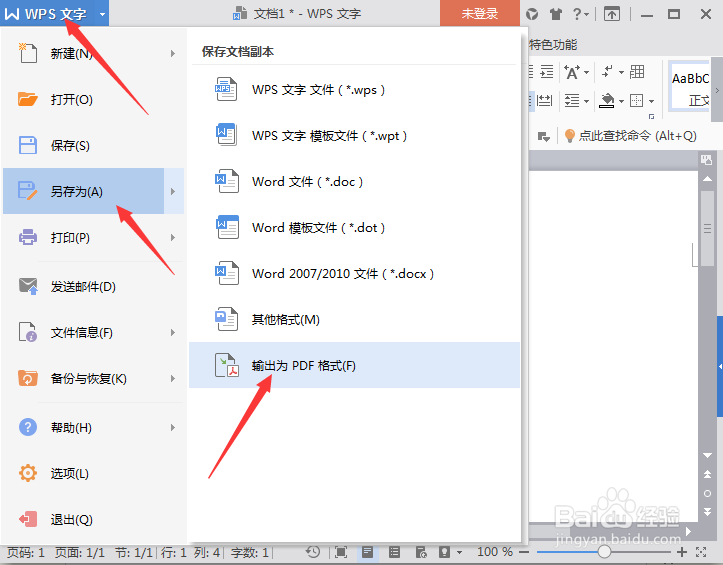The width and height of the screenshot is (723, 565).
Task: Click the collapse ribbon upward-arrow icon
Action: point(612,14)
